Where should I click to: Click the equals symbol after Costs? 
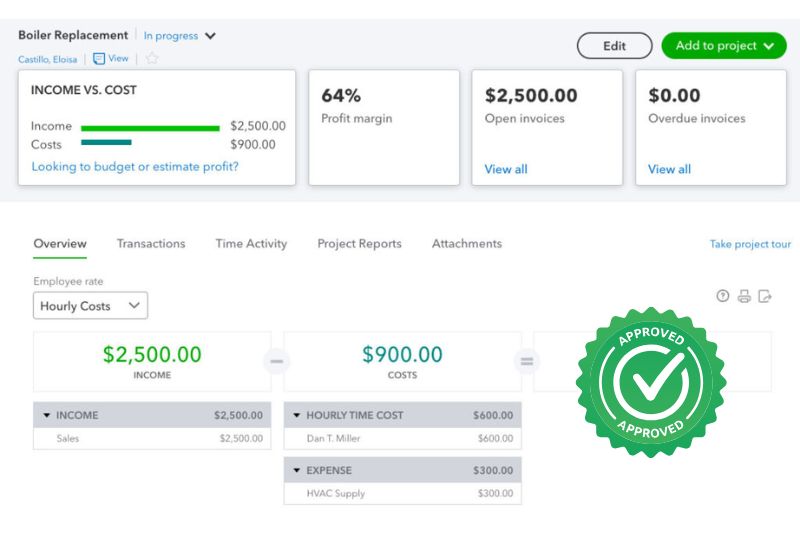pyautogui.click(x=528, y=361)
